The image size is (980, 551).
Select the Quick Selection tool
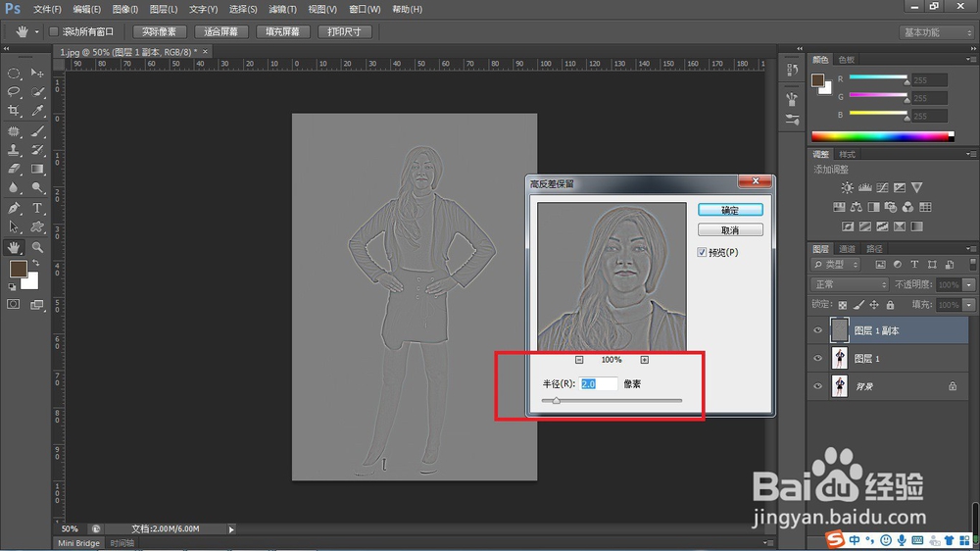tap(37, 92)
